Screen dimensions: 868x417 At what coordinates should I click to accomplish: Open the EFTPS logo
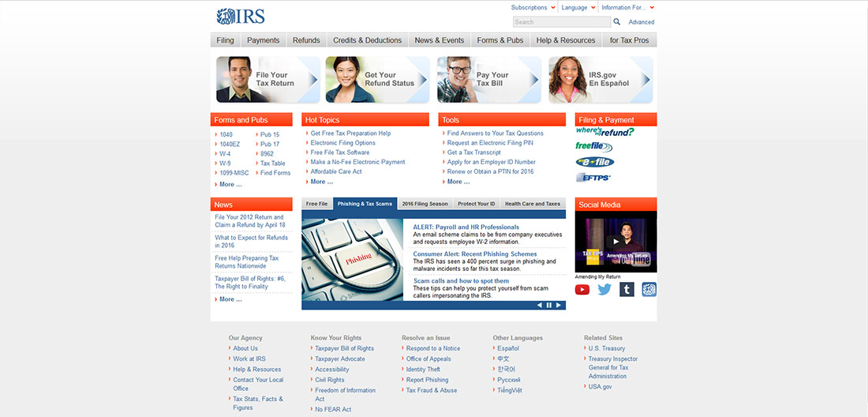(593, 177)
